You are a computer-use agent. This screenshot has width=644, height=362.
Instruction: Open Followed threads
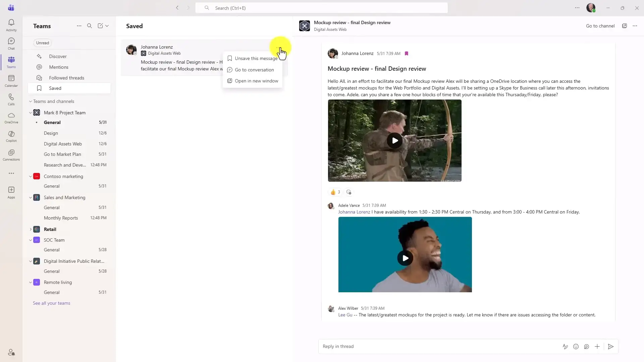[x=69, y=78]
